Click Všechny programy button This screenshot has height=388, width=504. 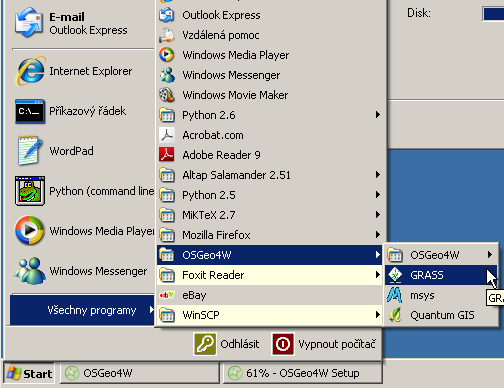pyautogui.click(x=82, y=310)
